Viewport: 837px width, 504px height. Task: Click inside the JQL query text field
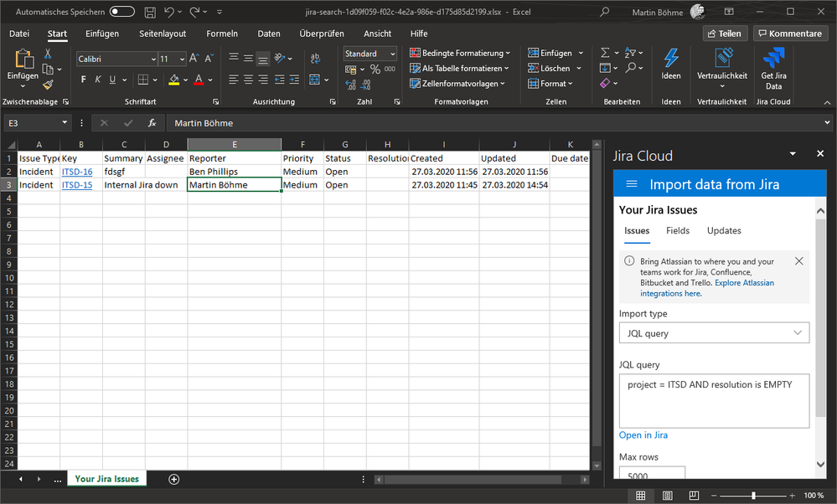714,400
